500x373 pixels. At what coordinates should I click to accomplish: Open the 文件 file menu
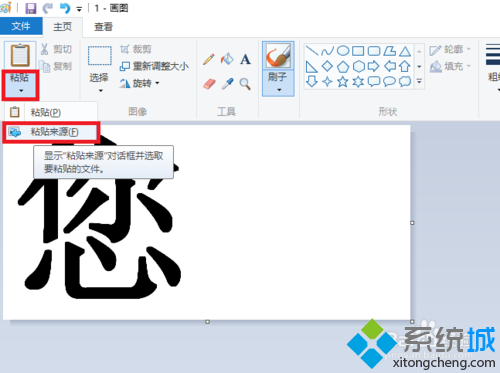pos(21,26)
